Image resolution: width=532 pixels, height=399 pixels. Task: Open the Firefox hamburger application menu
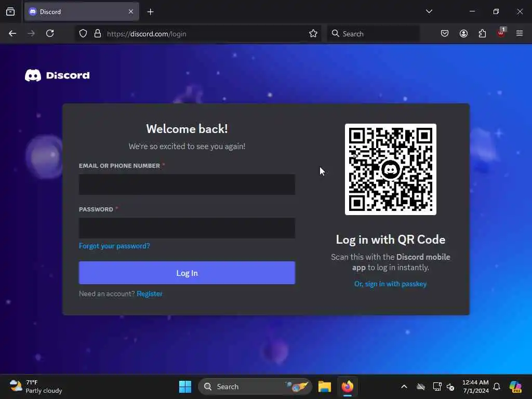click(520, 34)
